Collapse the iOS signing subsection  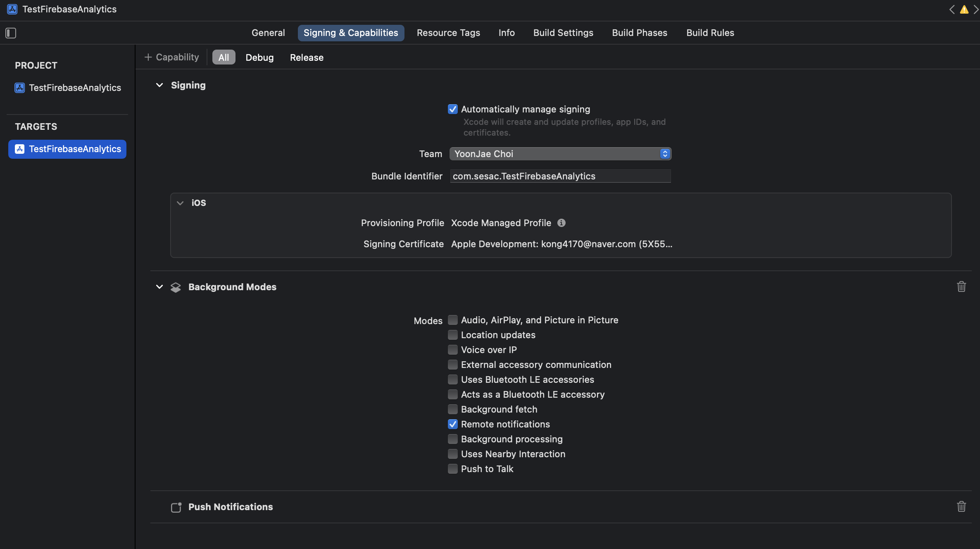pyautogui.click(x=180, y=203)
